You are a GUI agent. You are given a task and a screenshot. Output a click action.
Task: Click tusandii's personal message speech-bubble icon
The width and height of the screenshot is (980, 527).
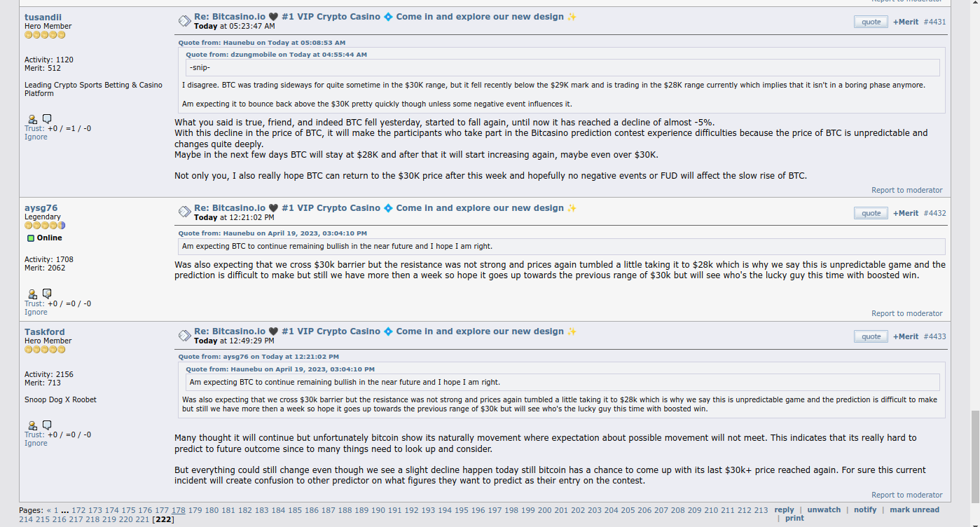pos(47,119)
